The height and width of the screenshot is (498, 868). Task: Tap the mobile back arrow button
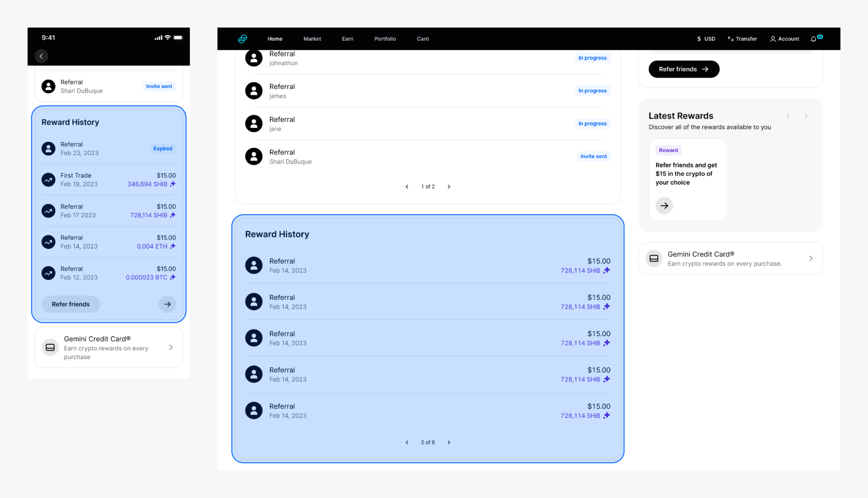(x=41, y=56)
